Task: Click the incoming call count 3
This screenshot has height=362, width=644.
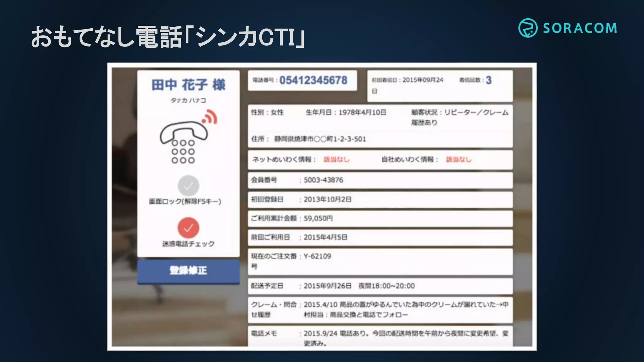Action: (488, 80)
